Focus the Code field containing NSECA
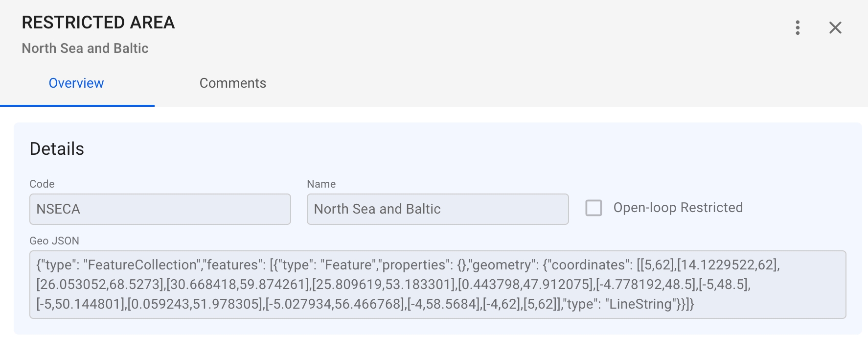 pyautogui.click(x=160, y=209)
